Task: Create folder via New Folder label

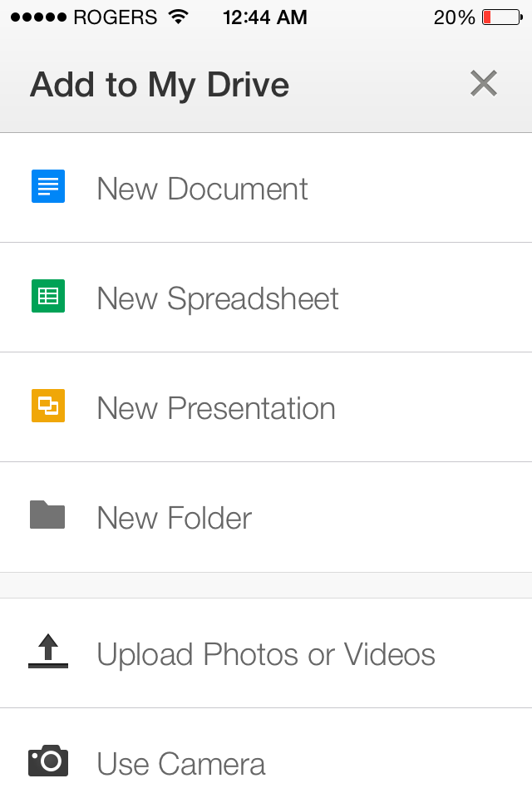Action: pos(174,518)
